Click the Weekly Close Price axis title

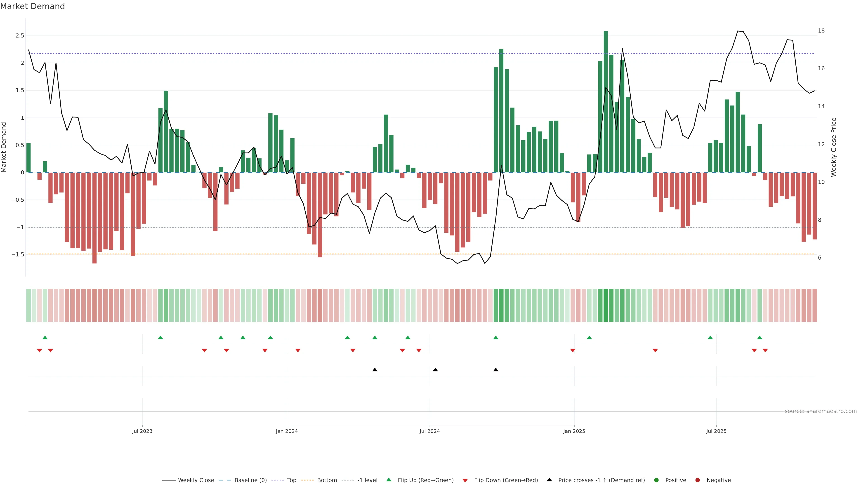[x=834, y=147]
